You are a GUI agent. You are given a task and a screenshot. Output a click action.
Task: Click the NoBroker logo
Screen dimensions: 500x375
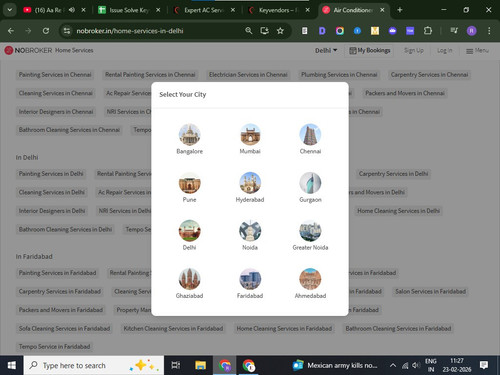[x=28, y=50]
